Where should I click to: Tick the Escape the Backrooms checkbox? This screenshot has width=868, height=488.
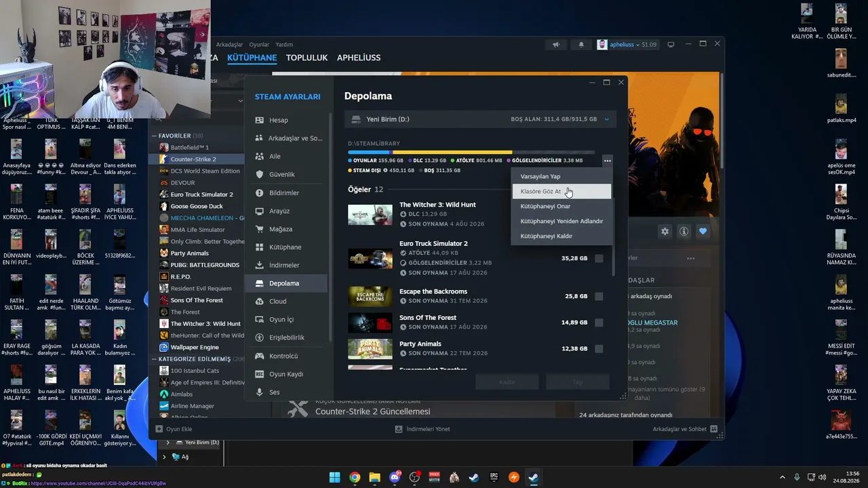click(x=599, y=296)
